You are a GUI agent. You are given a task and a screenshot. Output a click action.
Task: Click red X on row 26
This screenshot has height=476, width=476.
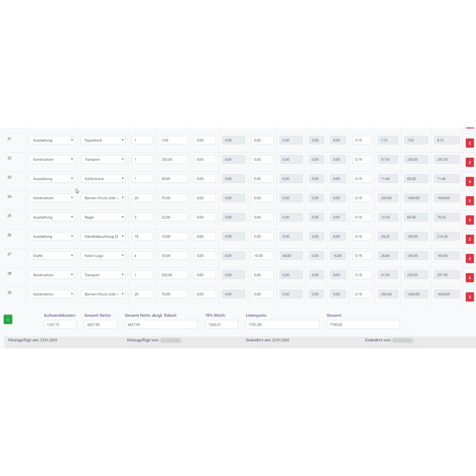point(469,239)
